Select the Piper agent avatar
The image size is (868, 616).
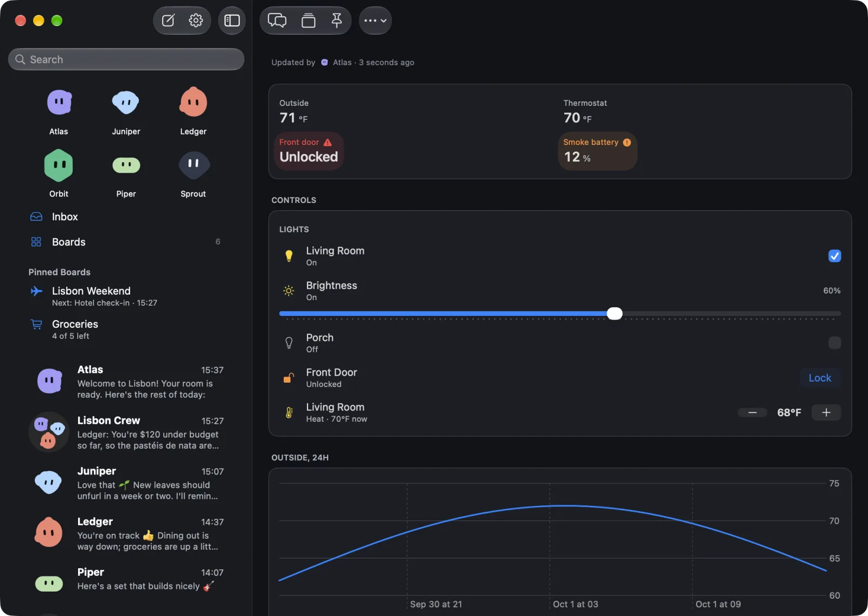[126, 165]
